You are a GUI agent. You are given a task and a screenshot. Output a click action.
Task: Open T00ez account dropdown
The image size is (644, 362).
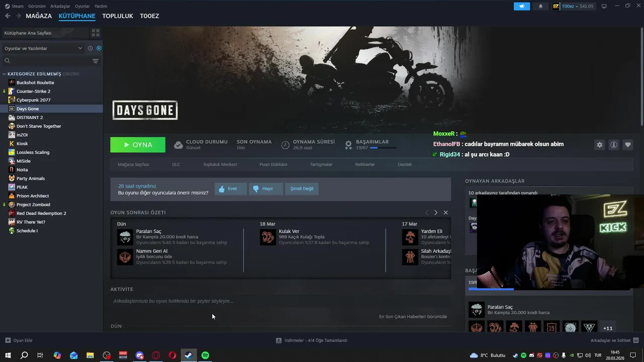point(573,6)
